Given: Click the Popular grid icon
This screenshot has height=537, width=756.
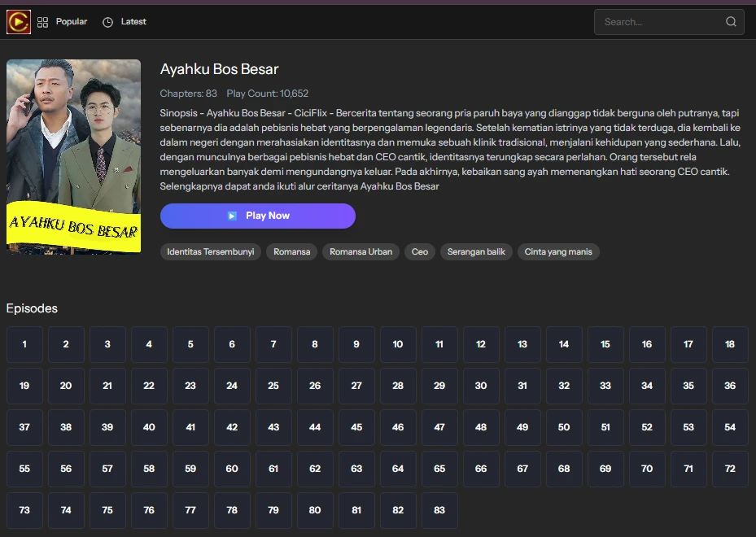Looking at the screenshot, I should click(43, 22).
